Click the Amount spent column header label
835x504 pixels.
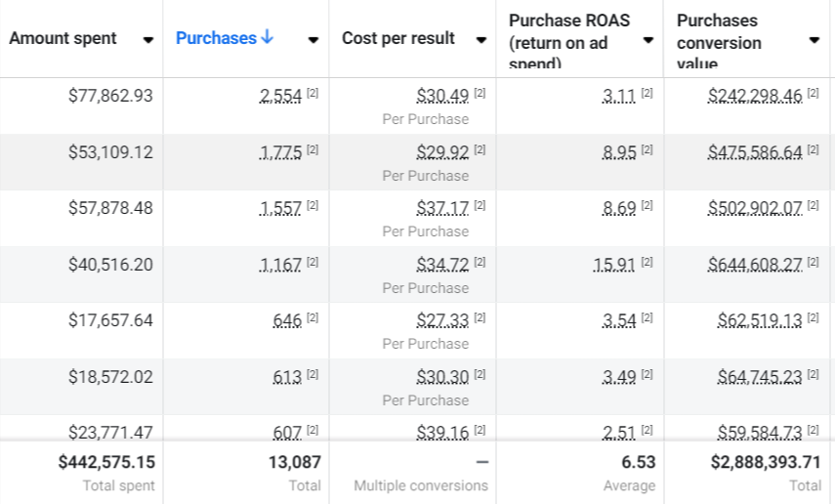63,38
